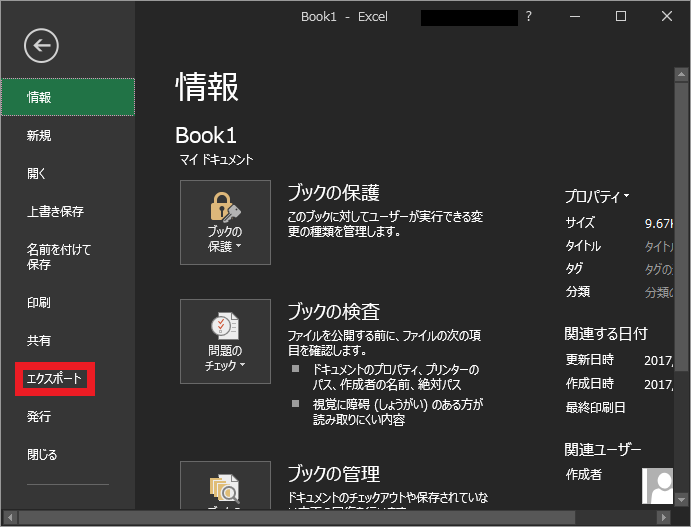Click the 最終印刷日 label
Image resolution: width=691 pixels, height=527 pixels.
595,408
